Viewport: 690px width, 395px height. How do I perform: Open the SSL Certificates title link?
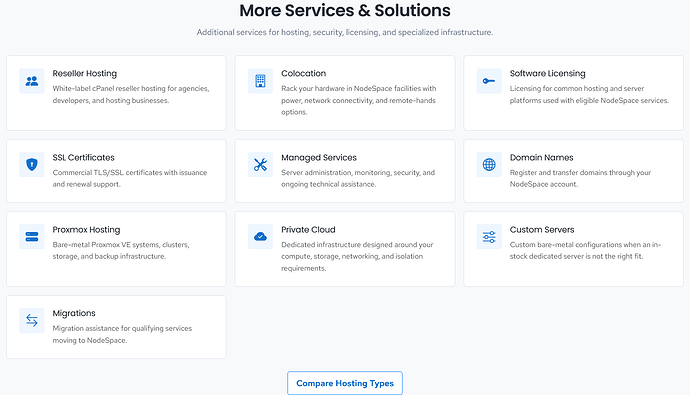tap(84, 157)
